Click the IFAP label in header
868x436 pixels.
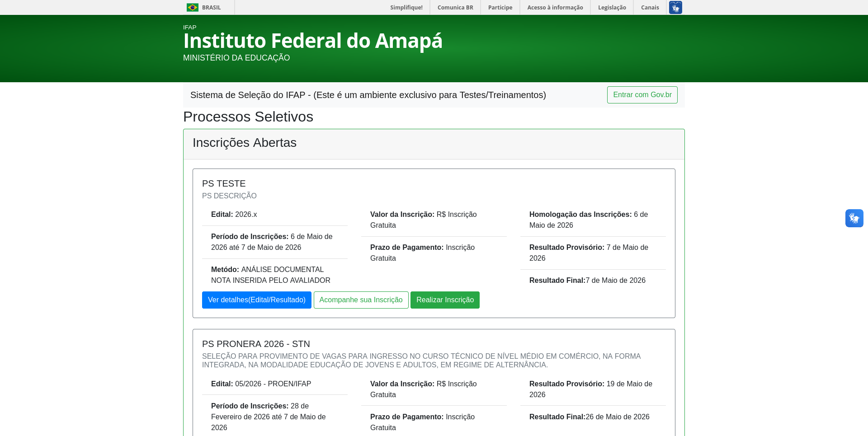(189, 28)
